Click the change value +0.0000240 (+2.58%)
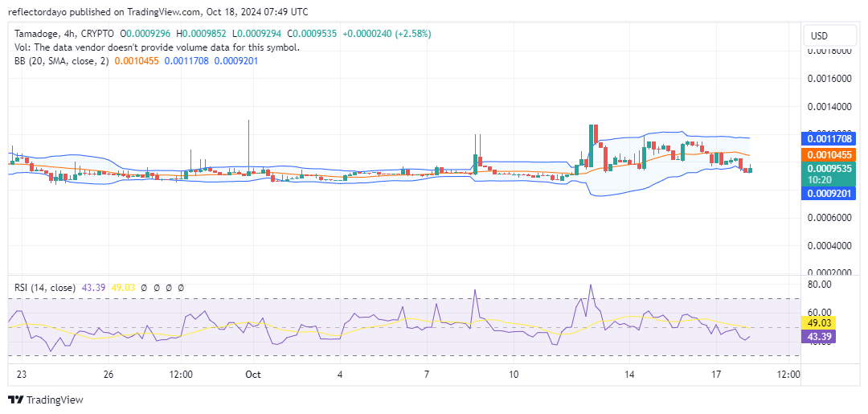Image resolution: width=868 pixels, height=414 pixels. [387, 34]
